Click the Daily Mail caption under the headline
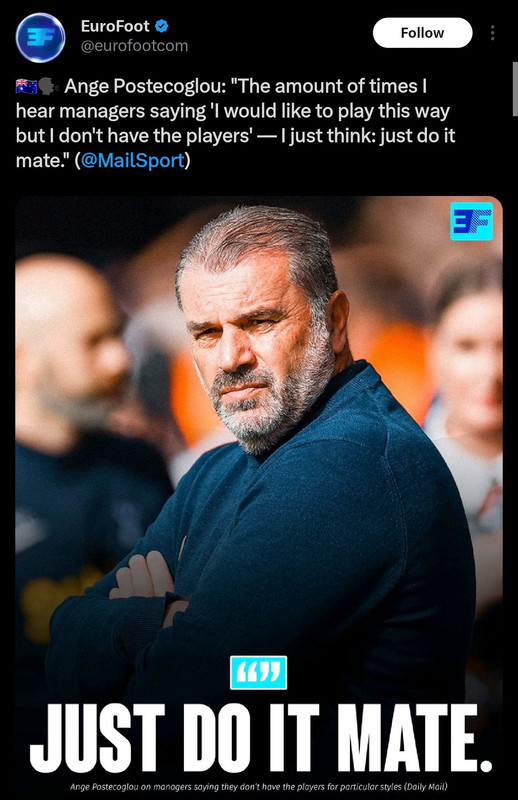Viewport: 518px width, 800px height. [x=259, y=787]
